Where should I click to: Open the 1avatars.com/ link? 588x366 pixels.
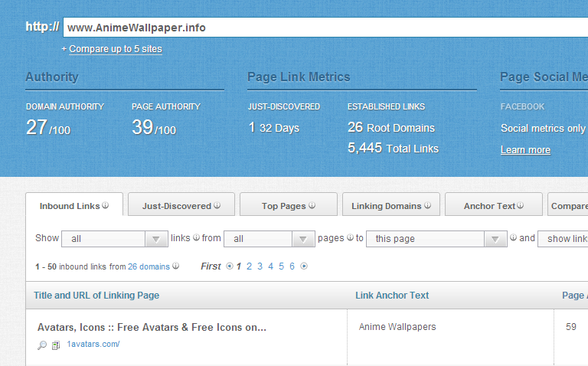click(93, 344)
